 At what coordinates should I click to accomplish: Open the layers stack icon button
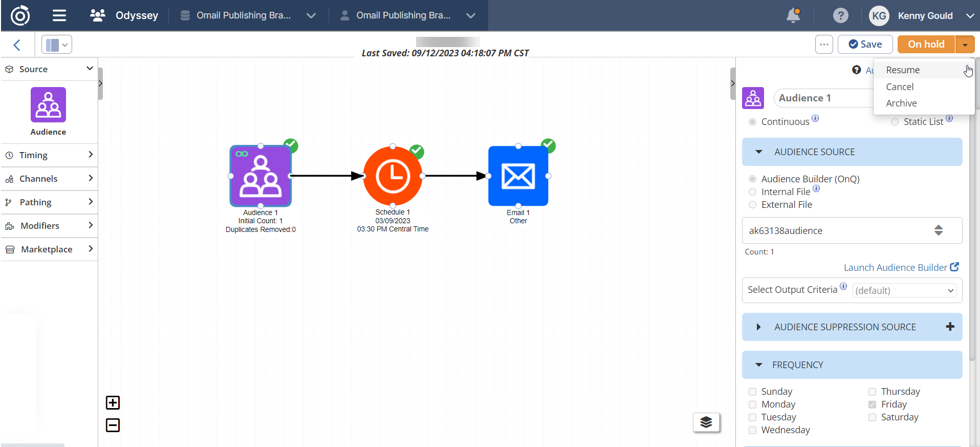point(706,422)
